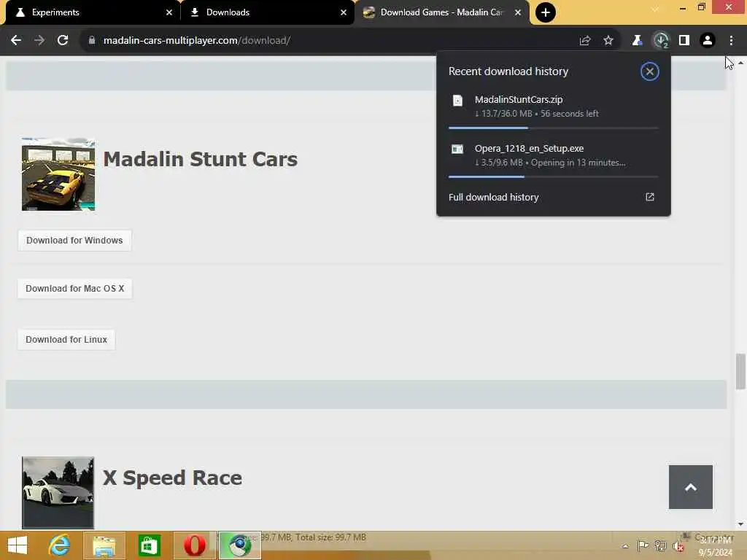747x560 pixels.
Task: Launch Internet Explorer from taskbar
Action: pos(60,545)
